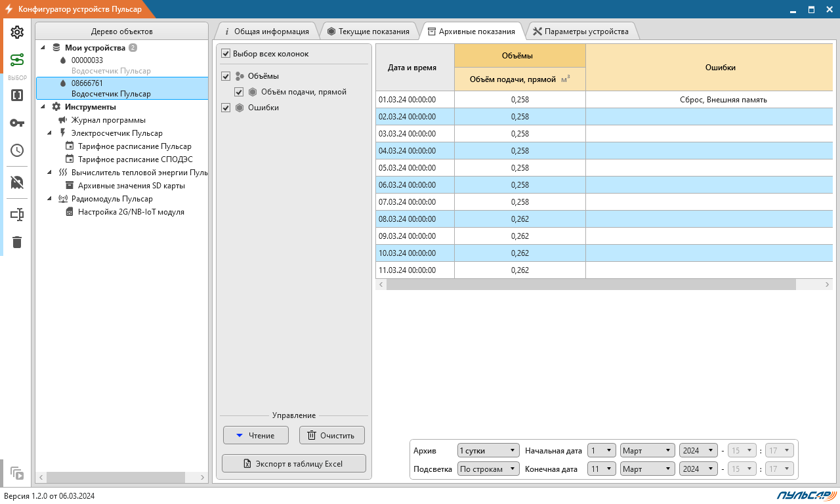Toggle Объём подачи, прямой checkbox
This screenshot has width=840, height=504.
239,92
